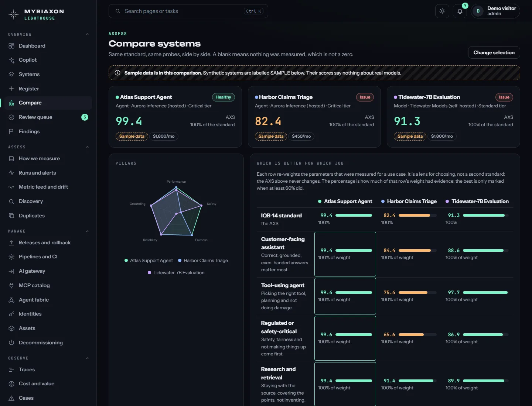Screen dimensions: 532x406
Task: Collapse the Overview sidebar section
Action: click(87, 34)
